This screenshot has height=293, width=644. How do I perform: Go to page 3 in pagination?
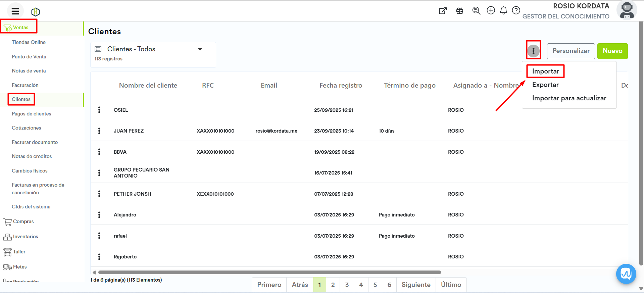(x=347, y=285)
